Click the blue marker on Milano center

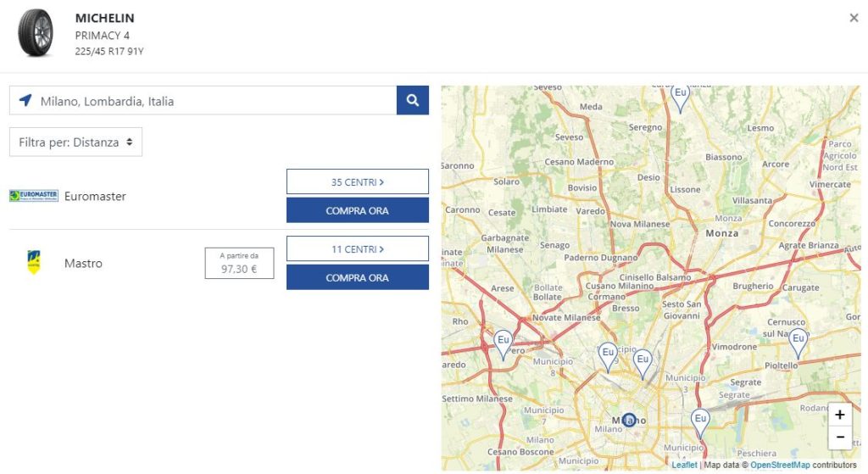(x=628, y=420)
